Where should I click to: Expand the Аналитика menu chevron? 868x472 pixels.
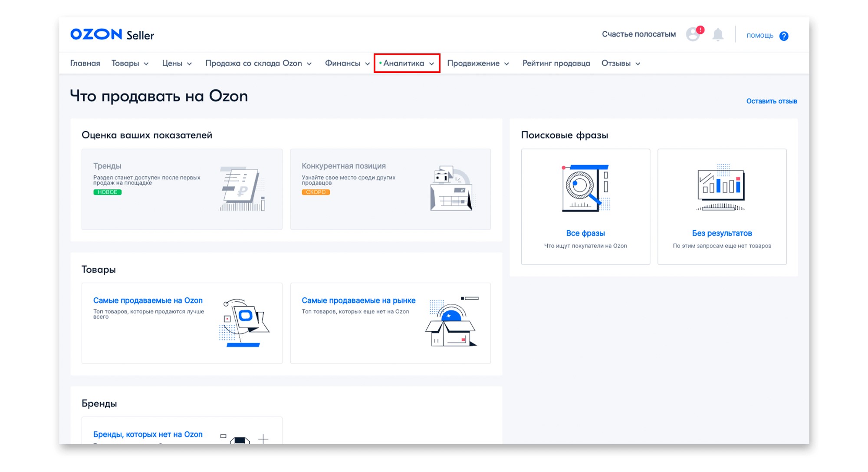click(431, 64)
